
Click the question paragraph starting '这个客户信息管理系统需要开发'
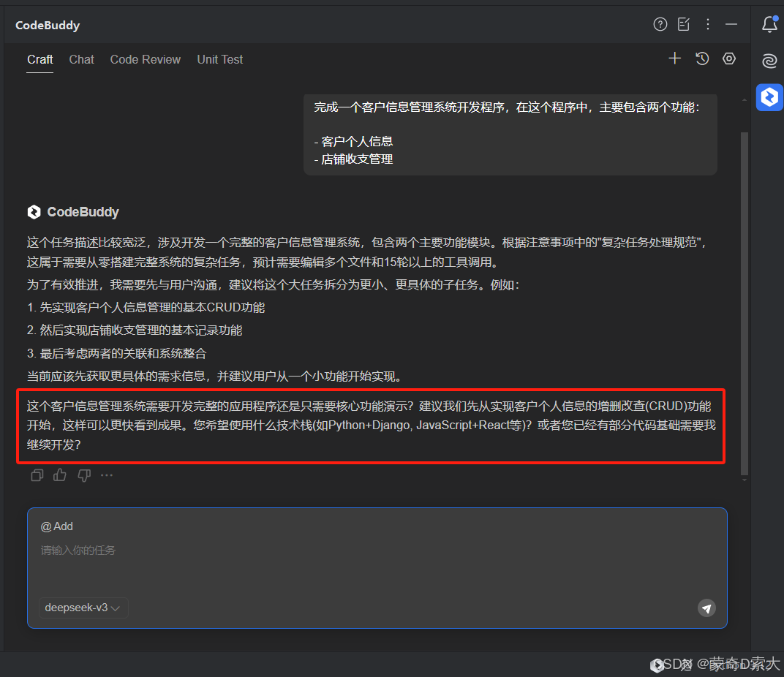(371, 426)
